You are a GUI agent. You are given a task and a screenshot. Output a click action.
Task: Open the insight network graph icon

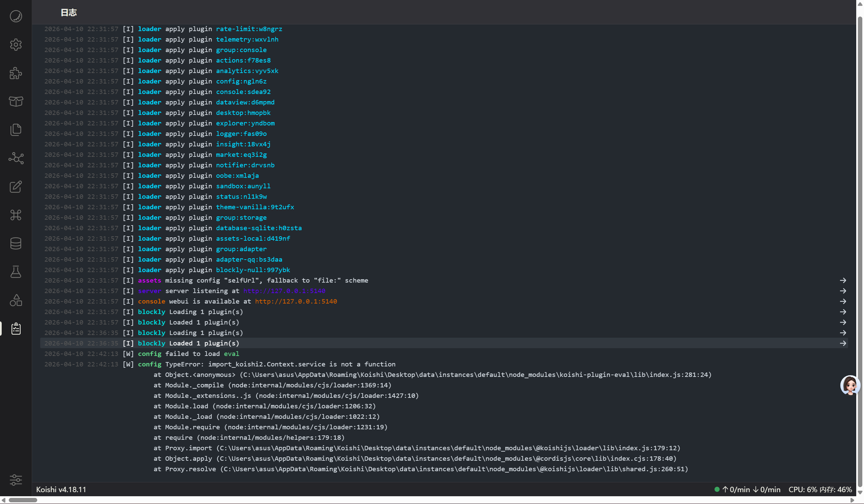pos(16,158)
